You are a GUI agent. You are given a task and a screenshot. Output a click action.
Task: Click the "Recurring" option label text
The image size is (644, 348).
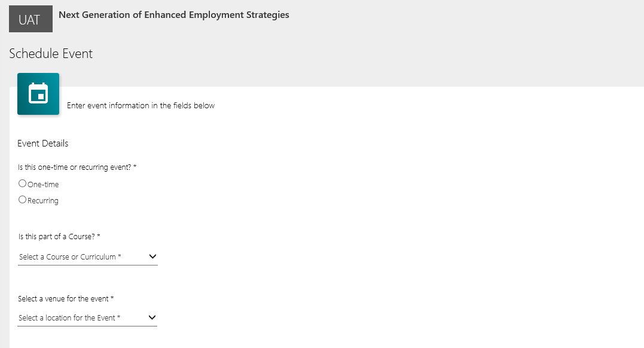[43, 201]
